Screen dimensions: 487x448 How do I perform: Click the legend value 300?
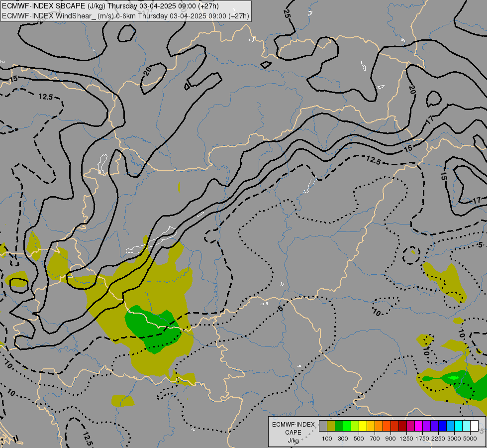coord(343,439)
